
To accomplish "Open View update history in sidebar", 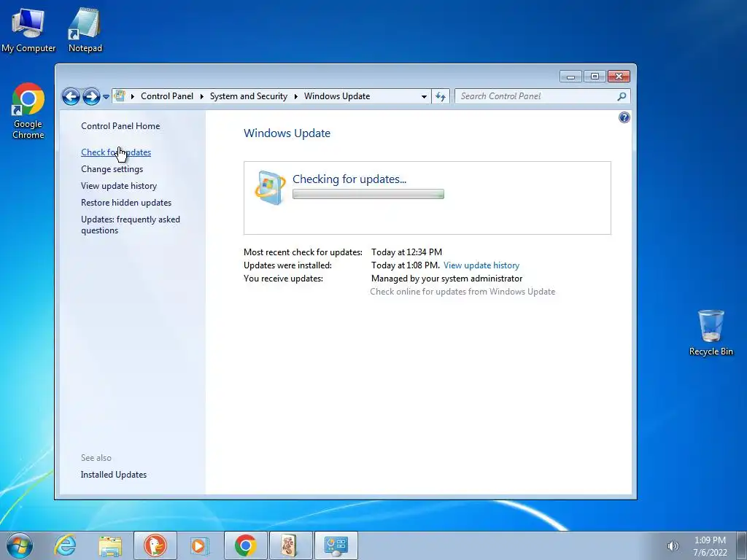I will (x=119, y=186).
